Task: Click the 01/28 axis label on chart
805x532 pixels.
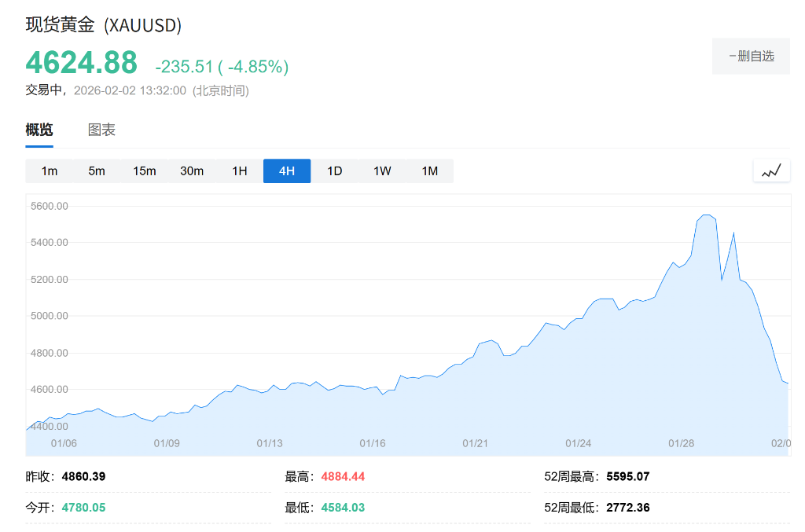Action: 680,443
